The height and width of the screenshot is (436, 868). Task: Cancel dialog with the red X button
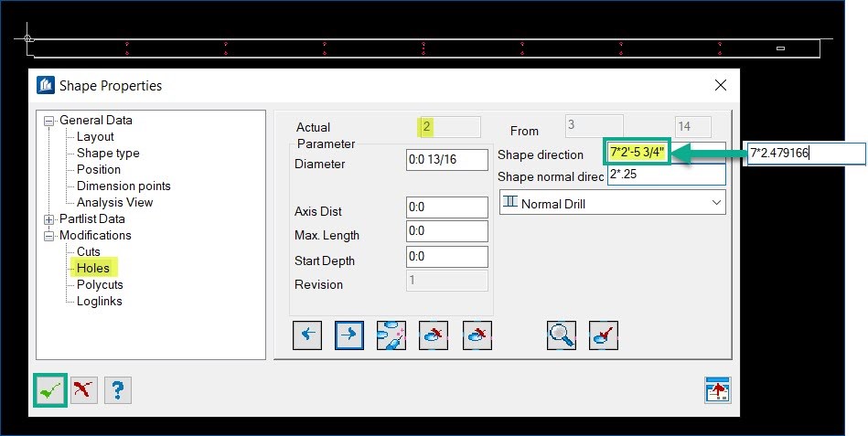(83, 390)
